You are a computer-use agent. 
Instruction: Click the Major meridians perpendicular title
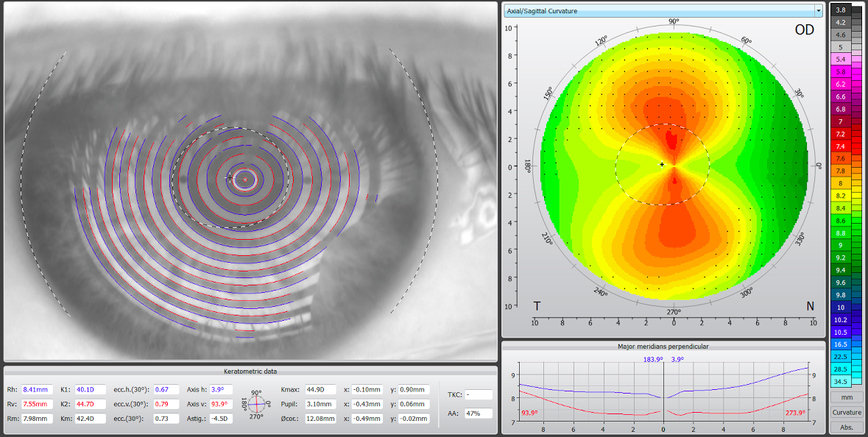pyautogui.click(x=663, y=347)
